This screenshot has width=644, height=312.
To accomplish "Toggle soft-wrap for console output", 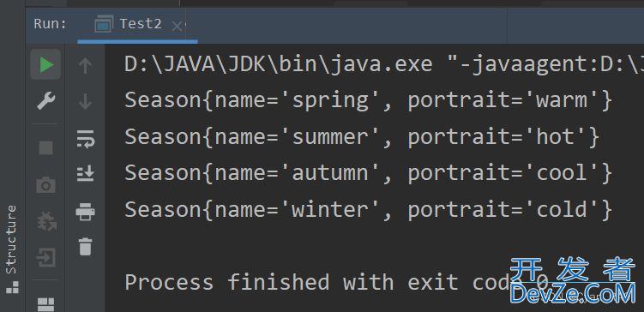I will pos(86,138).
